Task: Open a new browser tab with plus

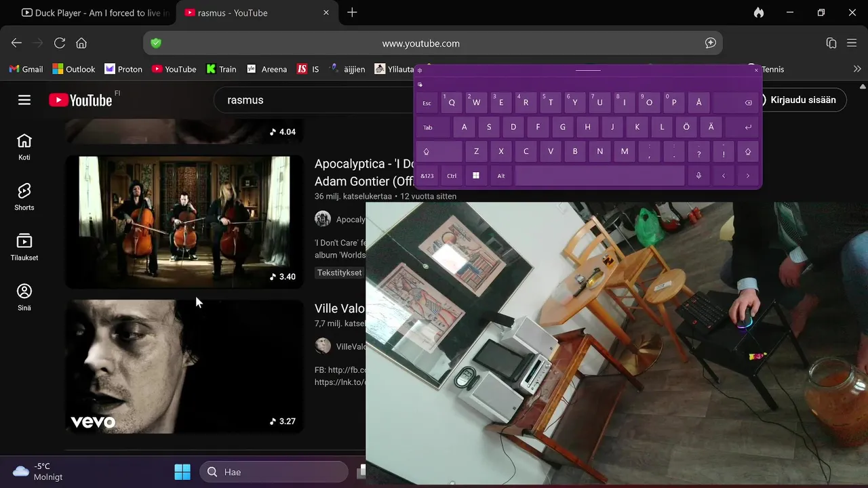Action: pyautogui.click(x=352, y=12)
